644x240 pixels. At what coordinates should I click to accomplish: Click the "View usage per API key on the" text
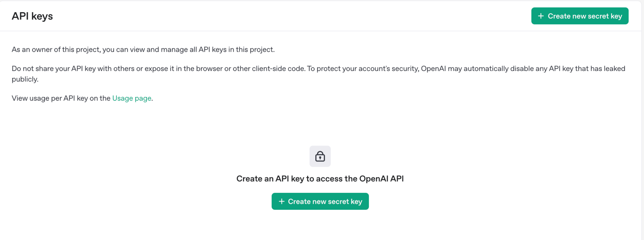click(61, 98)
